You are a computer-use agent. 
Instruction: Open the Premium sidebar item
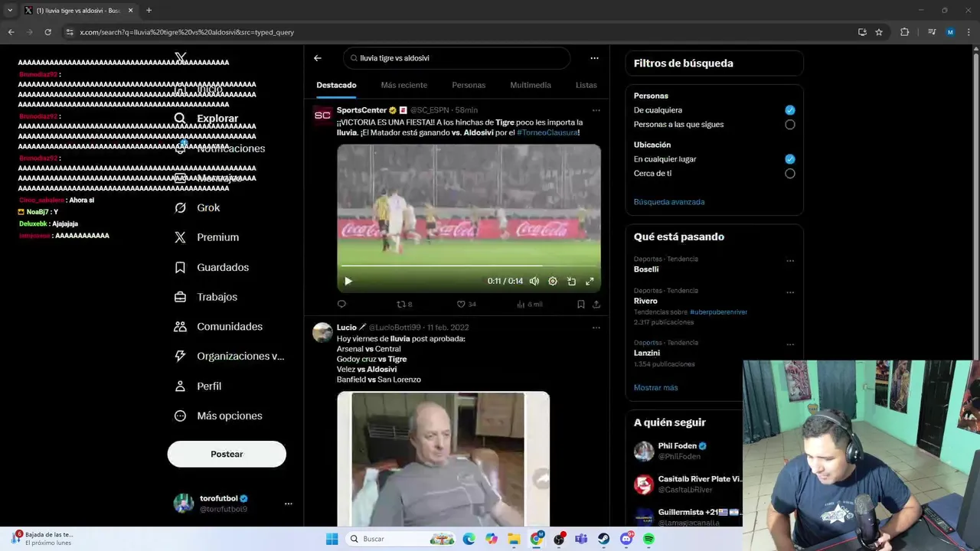[207, 237]
